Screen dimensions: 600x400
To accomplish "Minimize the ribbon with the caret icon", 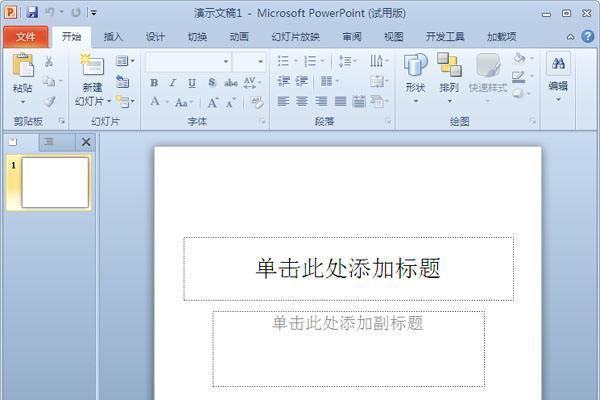I will [x=570, y=37].
